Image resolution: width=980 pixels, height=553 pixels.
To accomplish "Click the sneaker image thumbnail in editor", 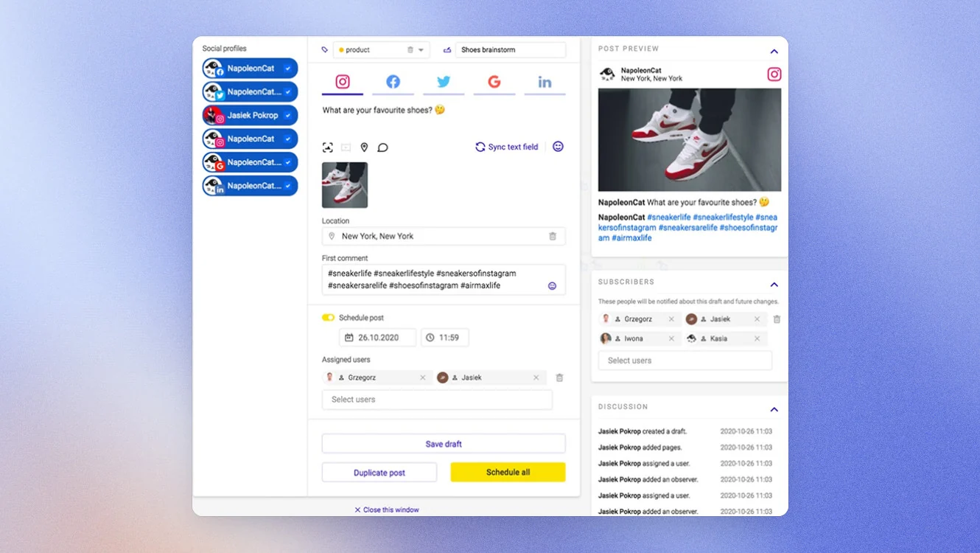I will click(x=345, y=185).
